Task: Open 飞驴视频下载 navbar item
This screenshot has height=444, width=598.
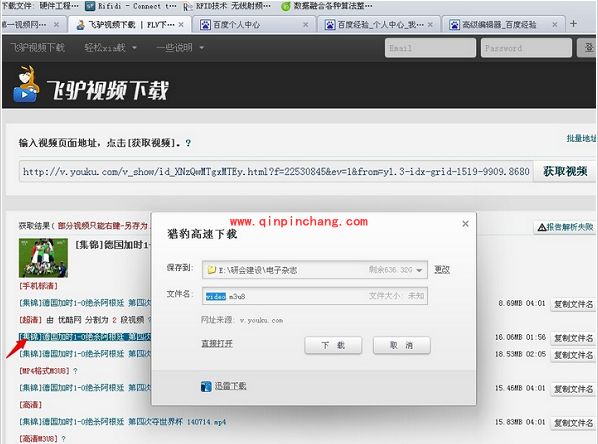Action: tap(37, 48)
